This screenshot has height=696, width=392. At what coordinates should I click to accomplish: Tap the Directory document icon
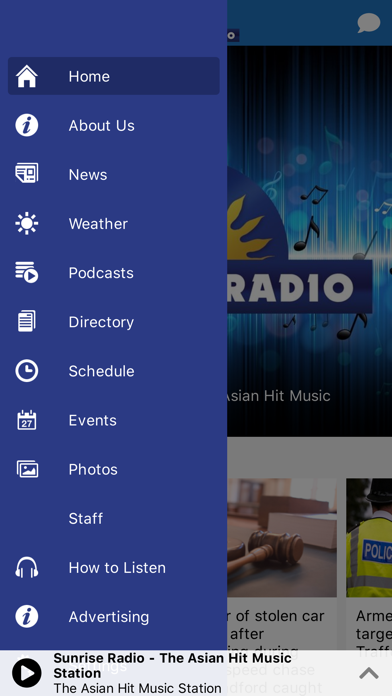(x=27, y=321)
